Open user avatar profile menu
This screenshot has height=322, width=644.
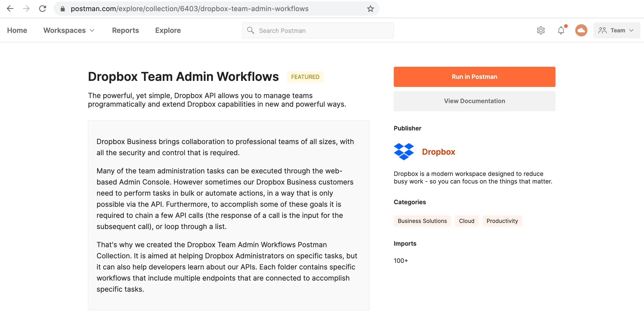581,30
